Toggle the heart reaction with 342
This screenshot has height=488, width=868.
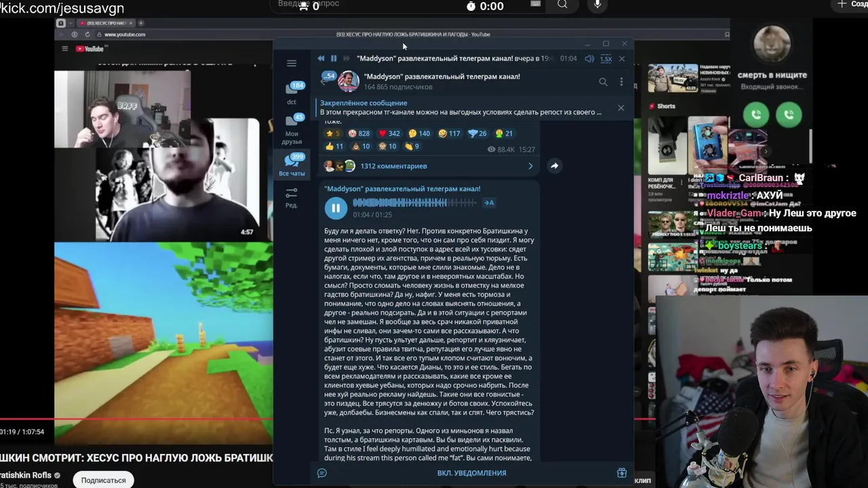(389, 134)
